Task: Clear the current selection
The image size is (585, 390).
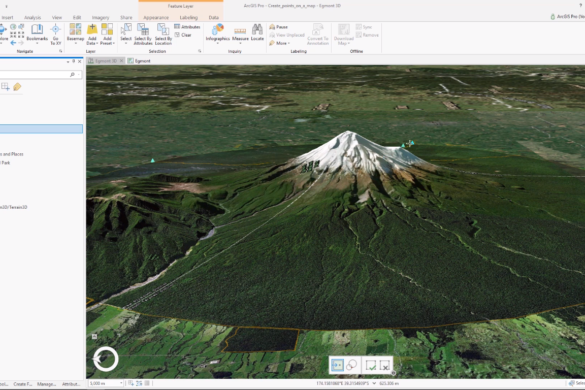Action: tap(183, 35)
